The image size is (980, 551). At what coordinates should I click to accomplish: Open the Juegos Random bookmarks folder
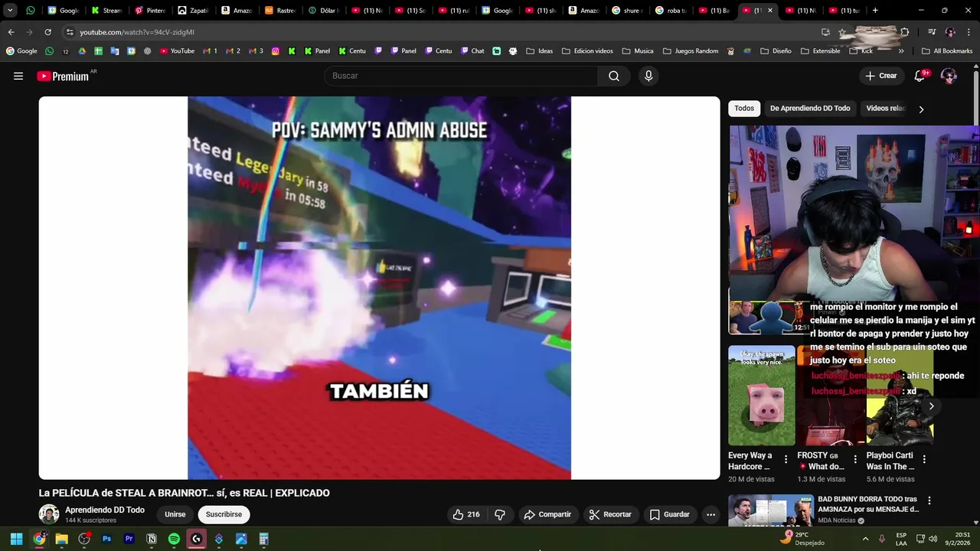click(x=690, y=51)
